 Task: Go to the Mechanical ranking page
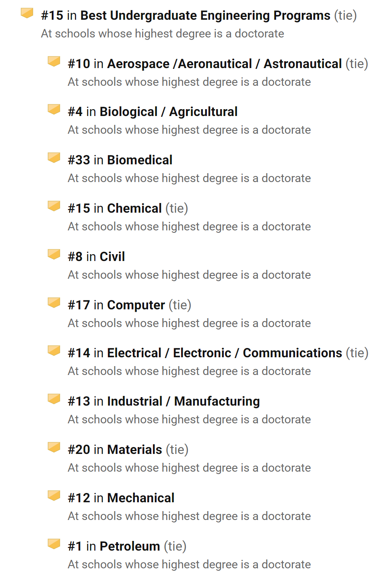click(141, 498)
